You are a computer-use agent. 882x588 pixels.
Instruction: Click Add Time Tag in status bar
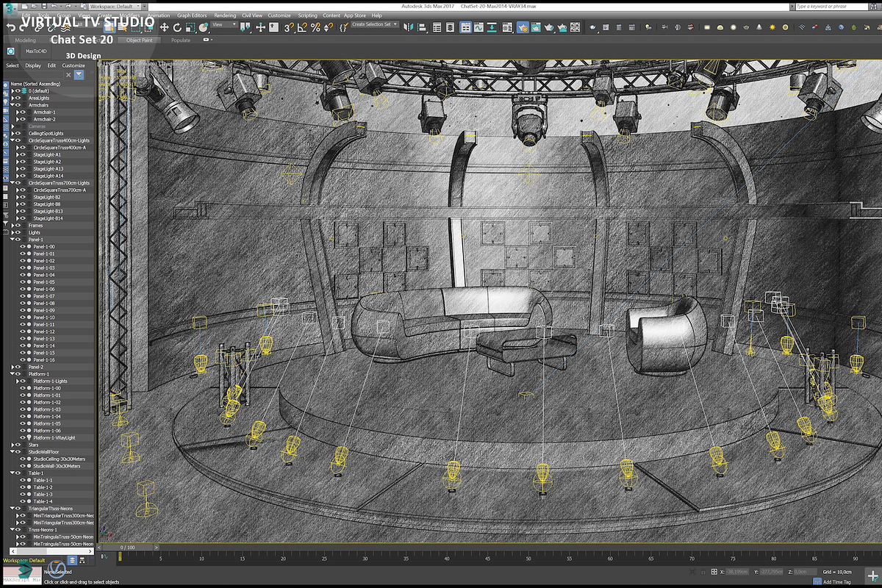coord(832,581)
